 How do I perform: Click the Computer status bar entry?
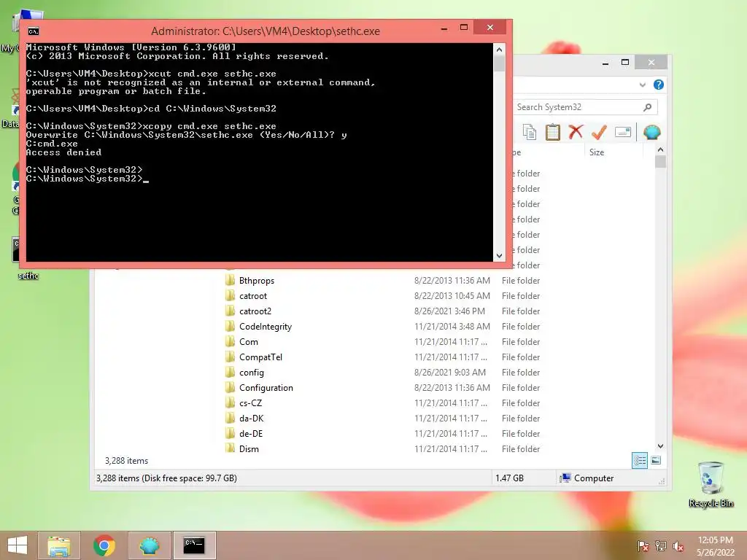(x=587, y=478)
